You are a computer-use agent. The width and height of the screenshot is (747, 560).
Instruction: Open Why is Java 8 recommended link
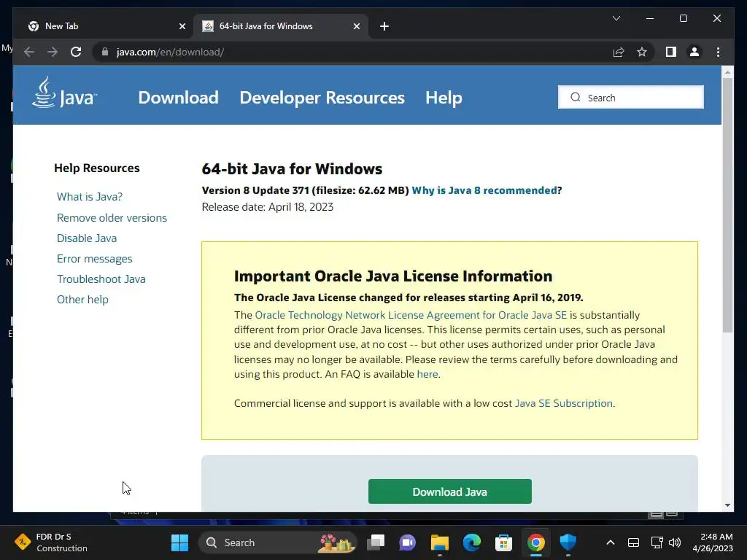point(484,190)
